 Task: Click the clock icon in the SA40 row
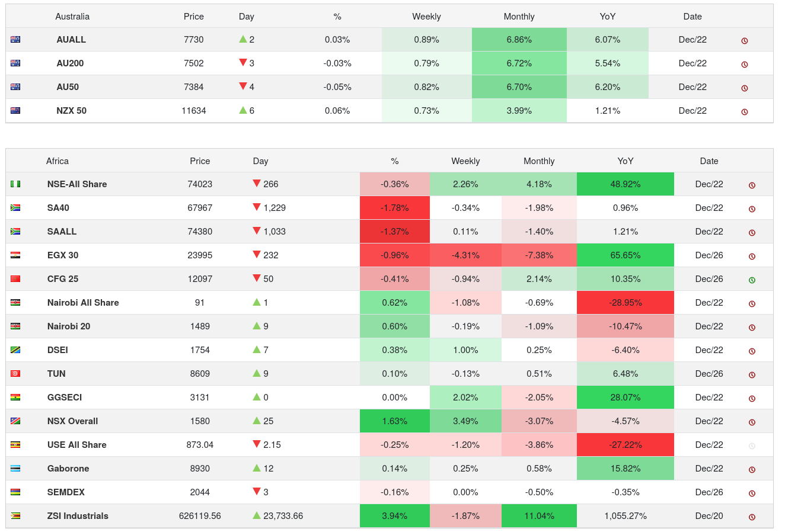[x=752, y=209]
